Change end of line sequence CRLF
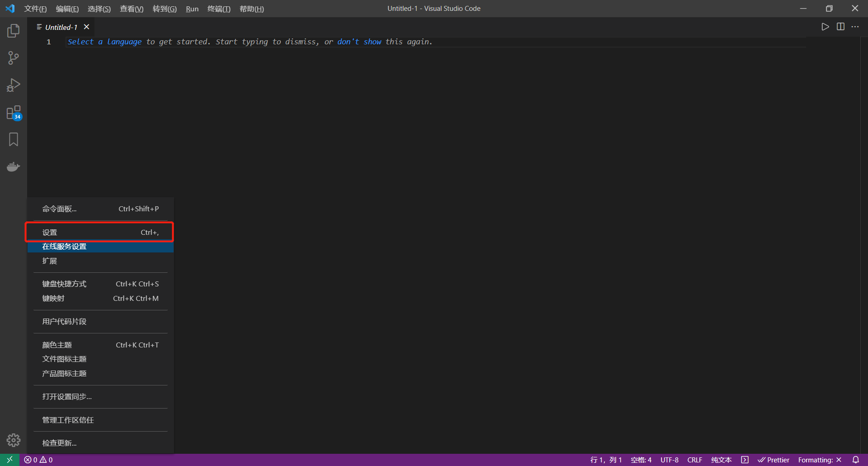Screen dimensions: 868x466 pyautogui.click(x=695, y=460)
